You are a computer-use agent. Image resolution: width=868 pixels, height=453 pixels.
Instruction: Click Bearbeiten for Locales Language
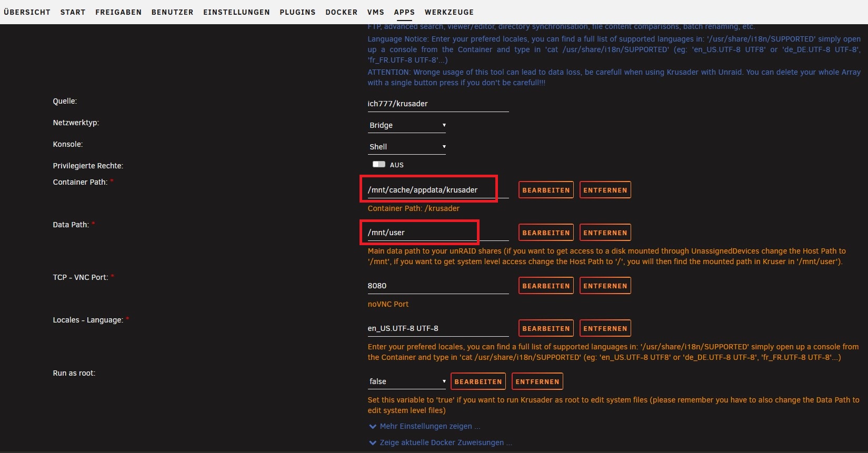[x=546, y=328]
